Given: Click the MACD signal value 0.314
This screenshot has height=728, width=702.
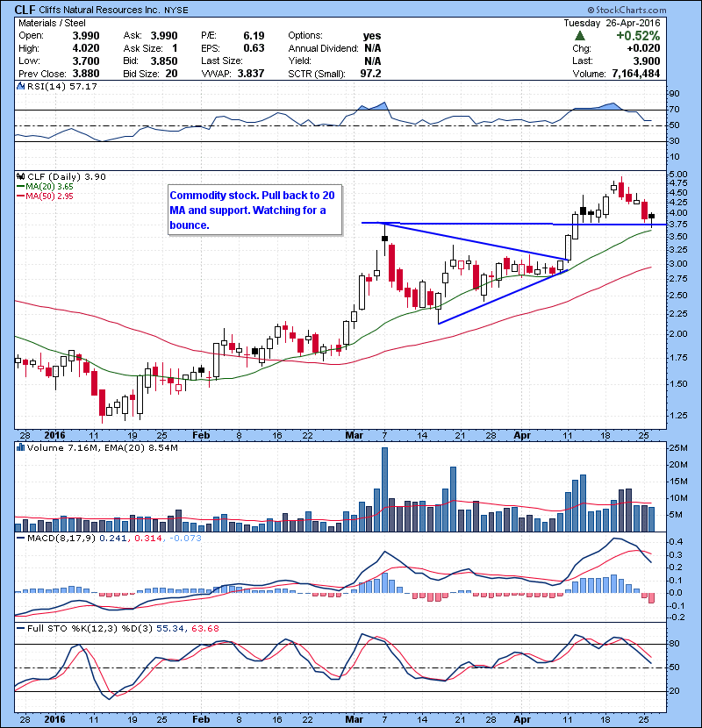Looking at the screenshot, I should [147, 538].
